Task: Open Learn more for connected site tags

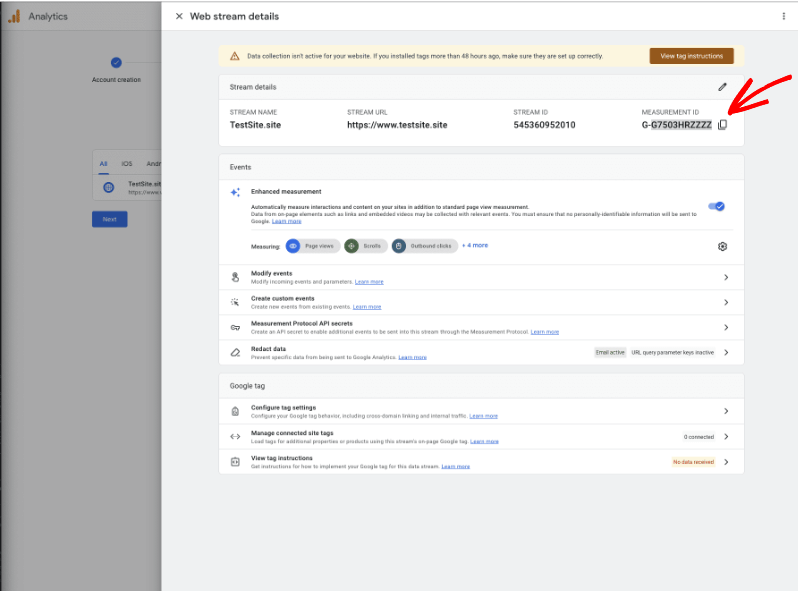Action: click(x=484, y=441)
